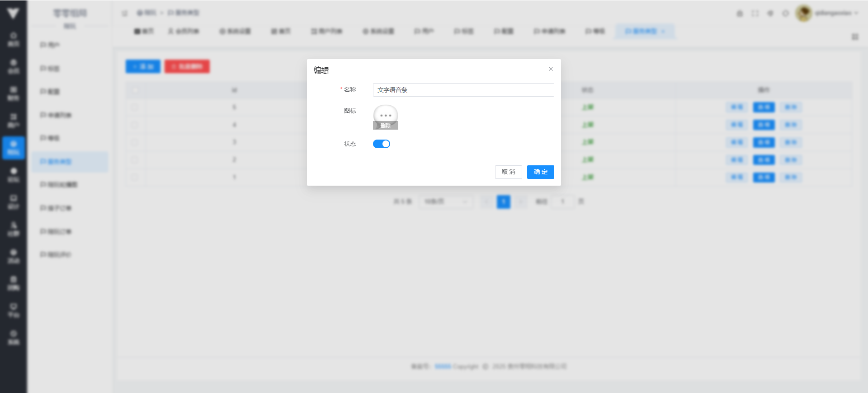Close the 编辑 dialog with the X icon
Screen dimensions: 868x393
tap(551, 69)
